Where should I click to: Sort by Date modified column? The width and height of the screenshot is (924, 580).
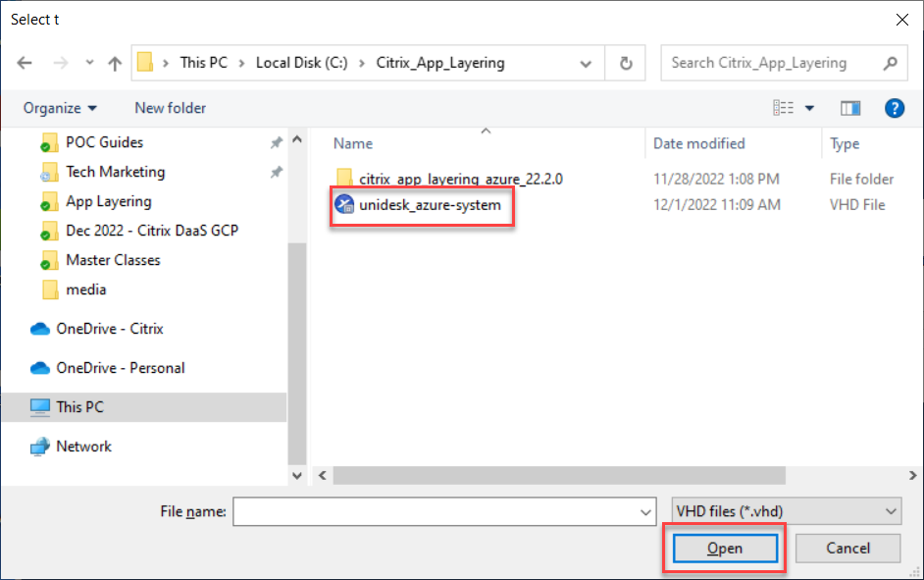coord(699,143)
